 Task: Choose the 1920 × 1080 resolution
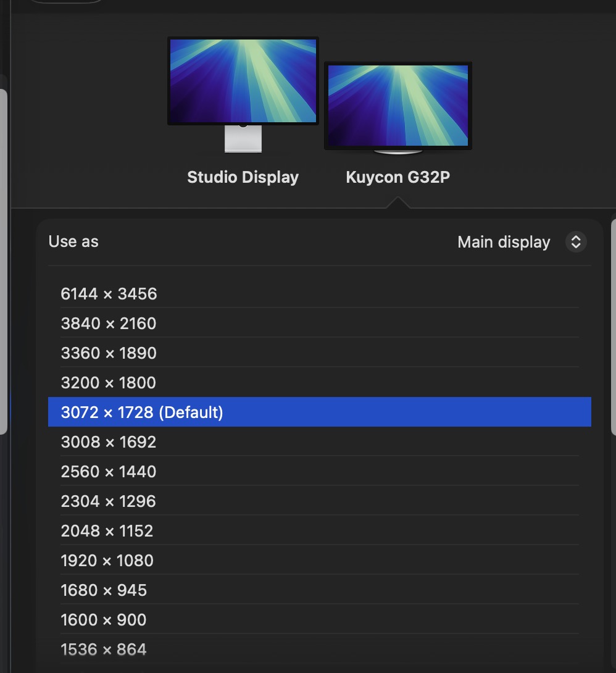pyautogui.click(x=107, y=560)
